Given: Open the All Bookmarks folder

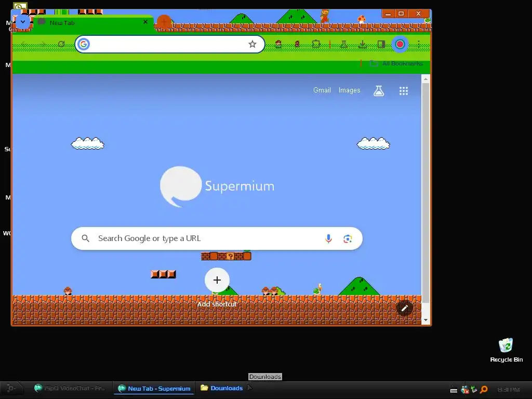Looking at the screenshot, I should 396,63.
